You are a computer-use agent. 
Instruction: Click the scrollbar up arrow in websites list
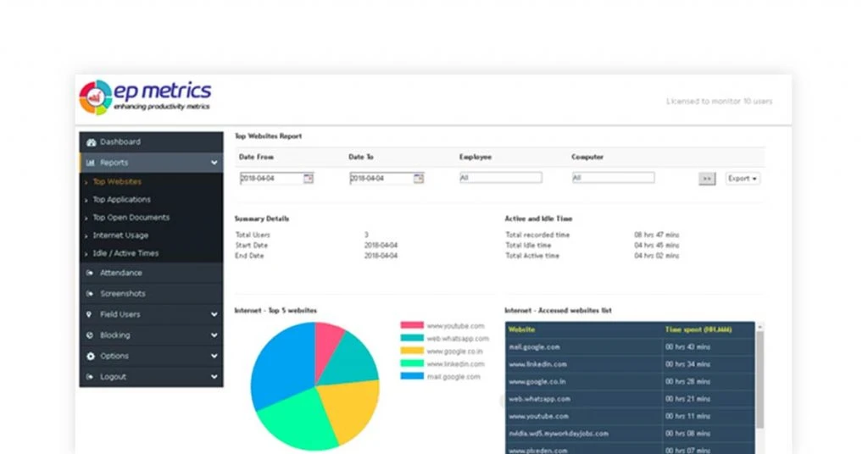tap(760, 327)
